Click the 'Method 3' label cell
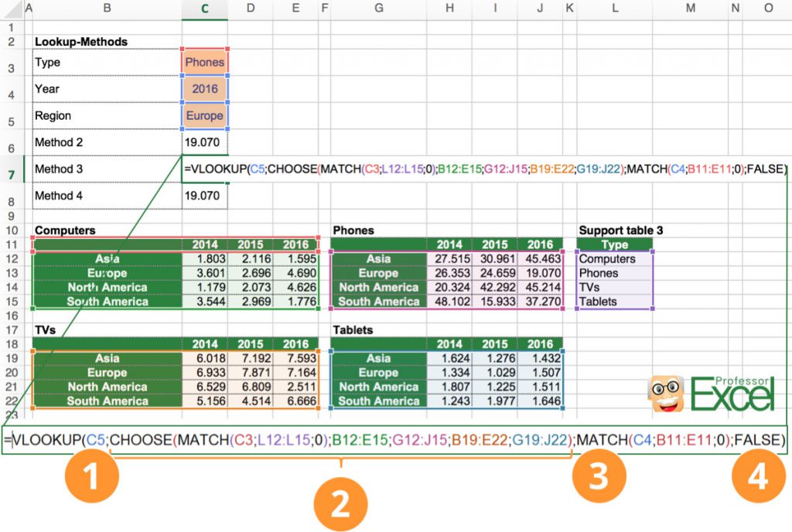This screenshot has height=532, width=792. 107,169
